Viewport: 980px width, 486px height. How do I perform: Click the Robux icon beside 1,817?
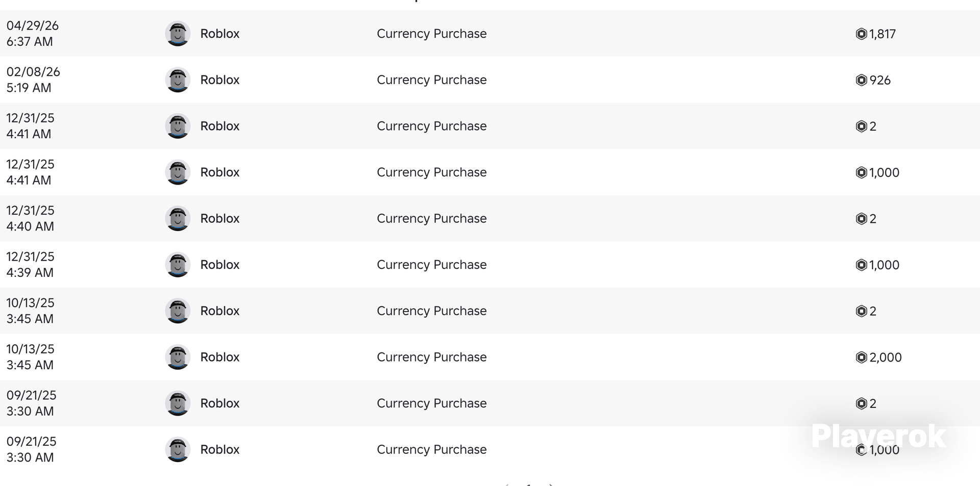[x=861, y=34]
